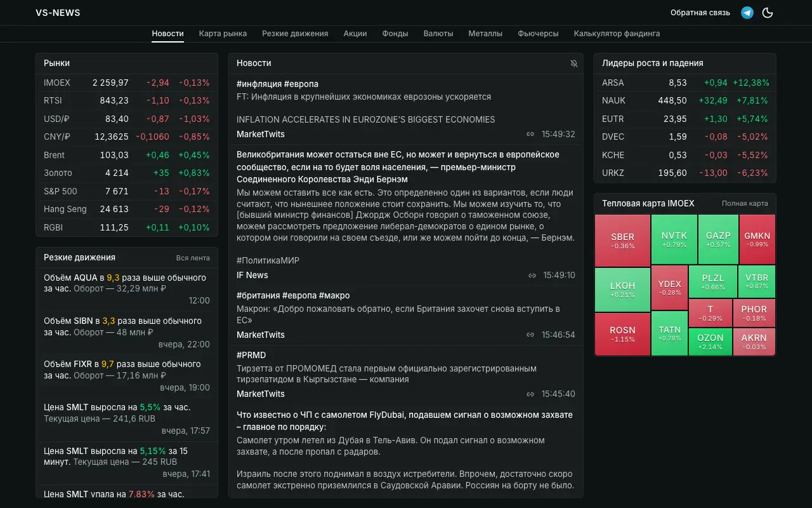Screen dimensions: 812x508
Task: Switch to the Карта рынка tab
Action: [223, 34]
